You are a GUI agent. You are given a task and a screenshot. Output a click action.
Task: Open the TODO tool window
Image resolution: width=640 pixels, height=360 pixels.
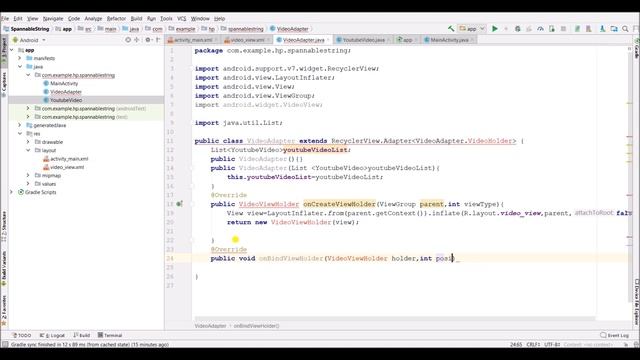tap(22, 335)
